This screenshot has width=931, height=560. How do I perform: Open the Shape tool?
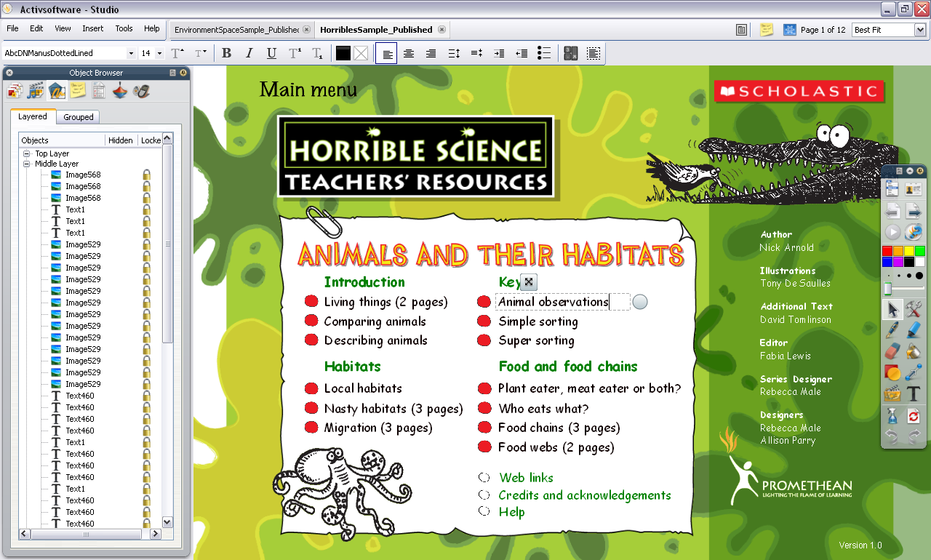(x=892, y=373)
